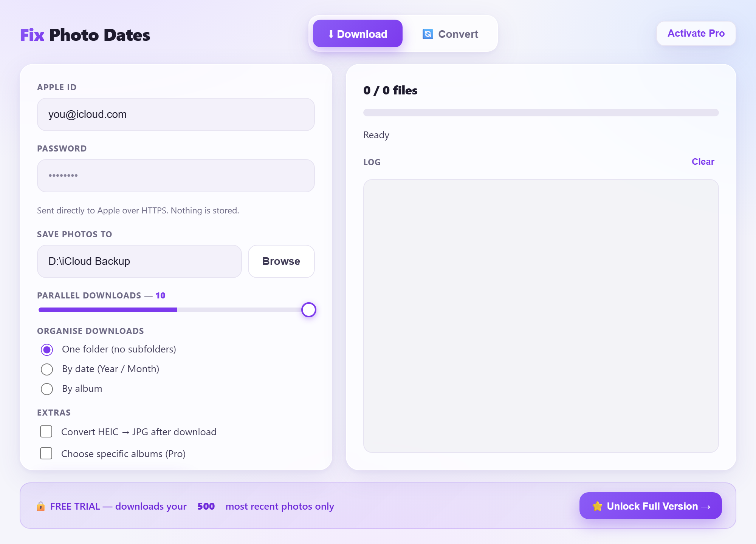Click the parallel downloads slider handle
Screen dimensions: 756x544
click(x=309, y=310)
